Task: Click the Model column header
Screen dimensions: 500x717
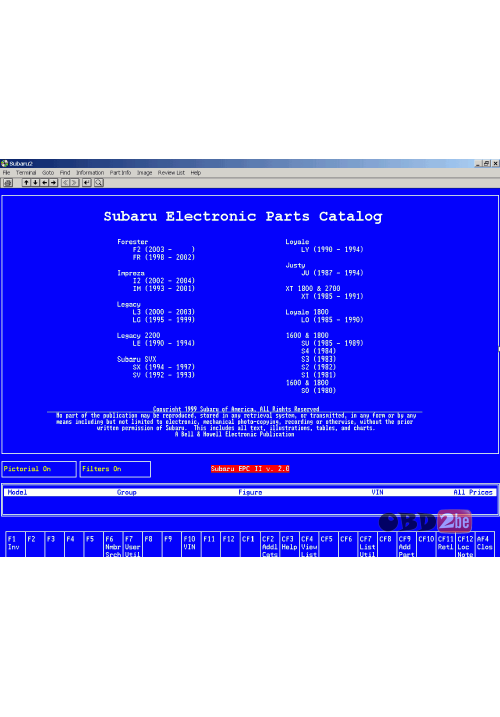Action: click(17, 492)
